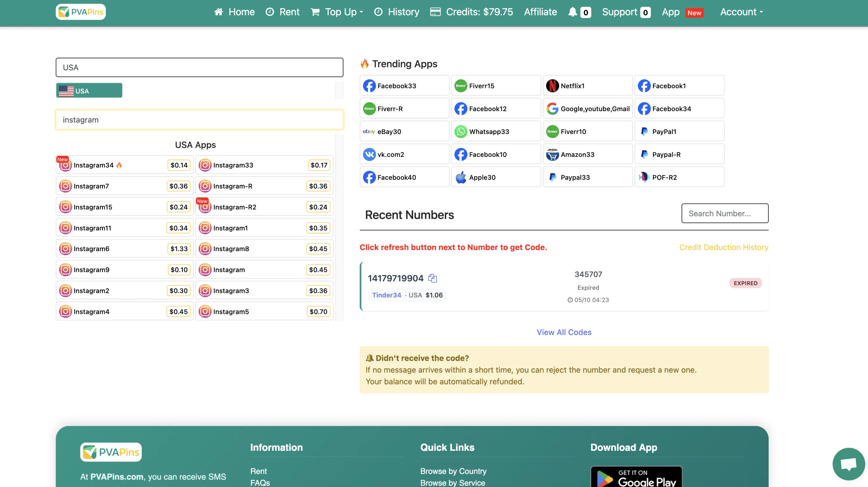Viewport: 868px width, 487px height.
Task: Click the Get it on Google Play badge
Action: [x=636, y=477]
